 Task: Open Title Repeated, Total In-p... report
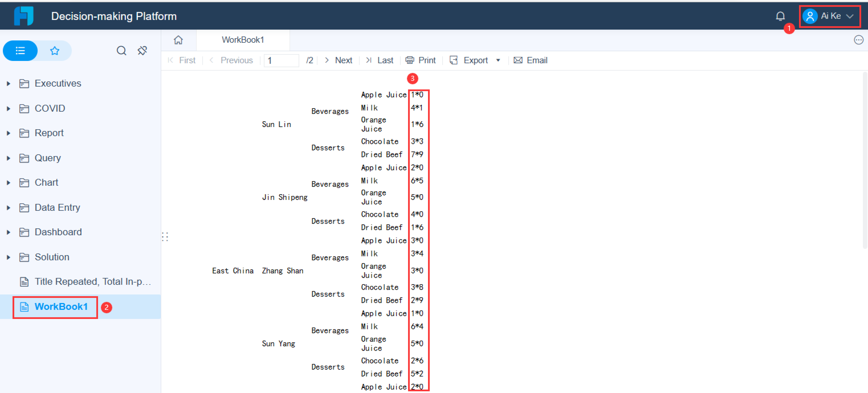92,282
